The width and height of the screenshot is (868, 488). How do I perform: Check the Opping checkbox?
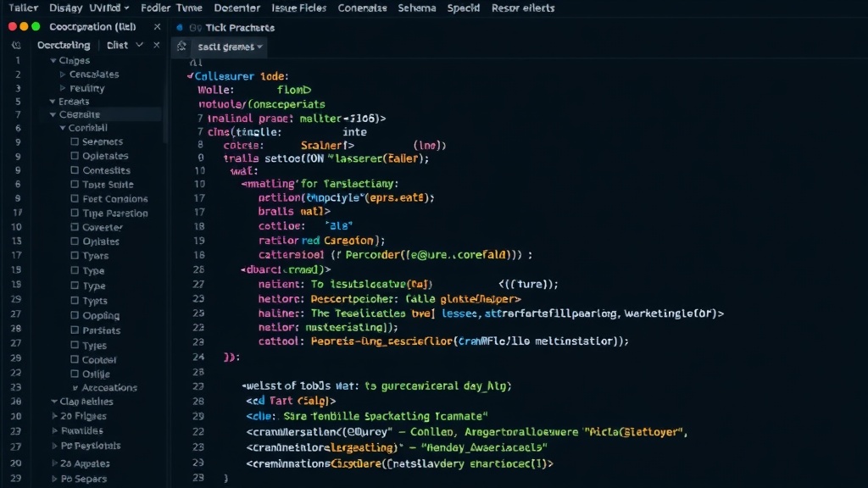(x=75, y=315)
